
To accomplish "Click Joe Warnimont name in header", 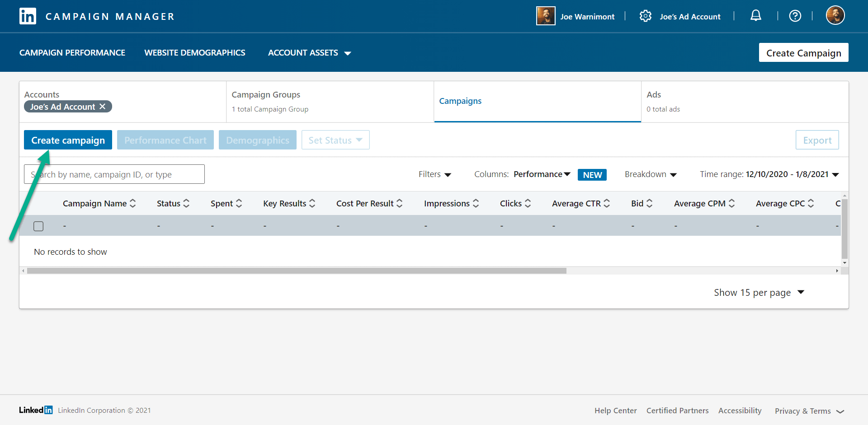I will click(587, 17).
